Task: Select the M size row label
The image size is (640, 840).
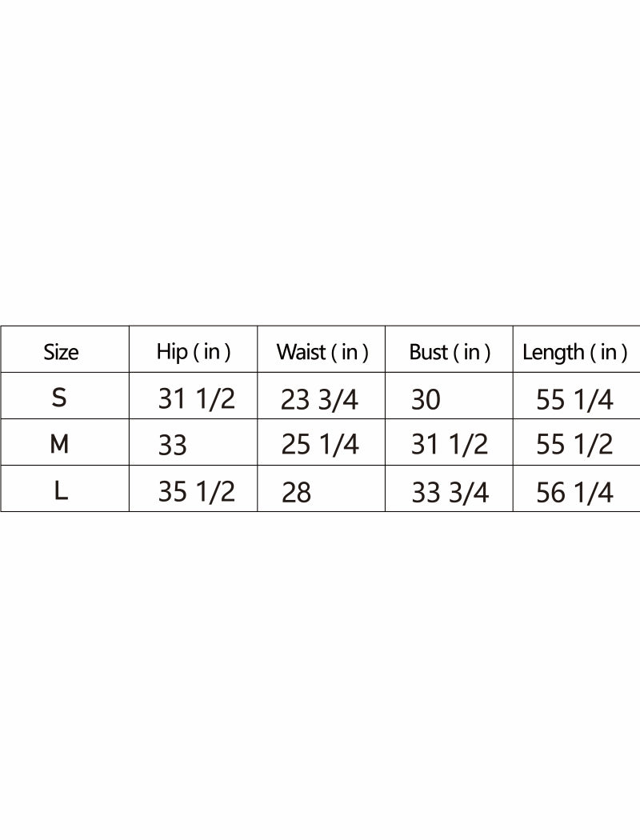Action: pyautogui.click(x=59, y=445)
